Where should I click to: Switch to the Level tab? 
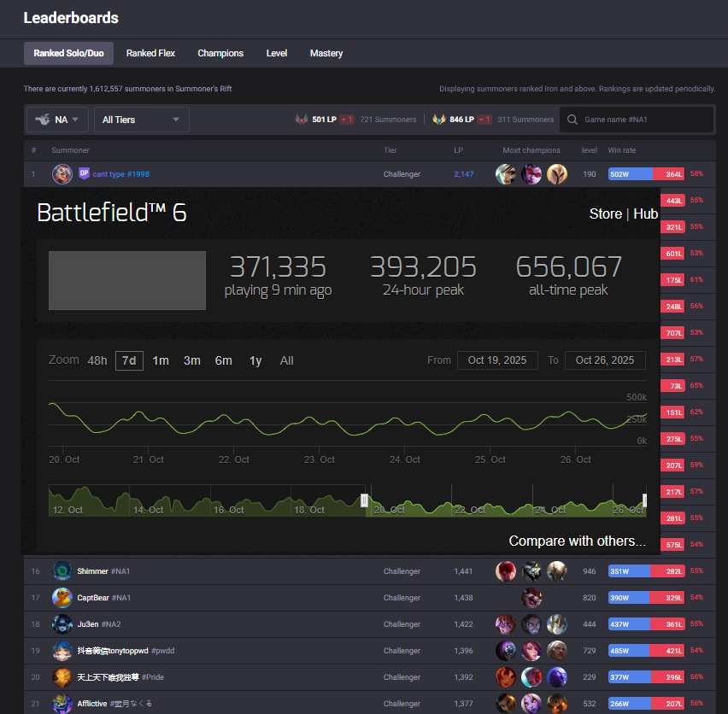coord(277,53)
